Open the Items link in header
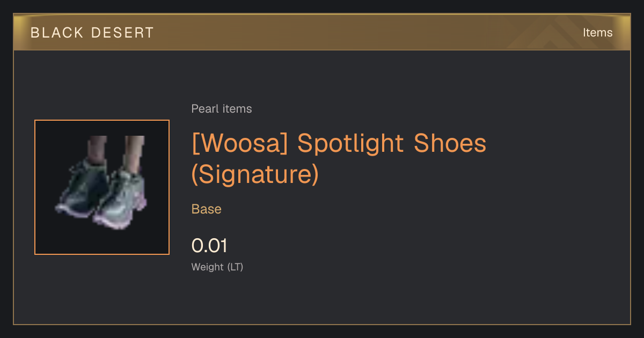This screenshot has width=644, height=338. point(597,33)
